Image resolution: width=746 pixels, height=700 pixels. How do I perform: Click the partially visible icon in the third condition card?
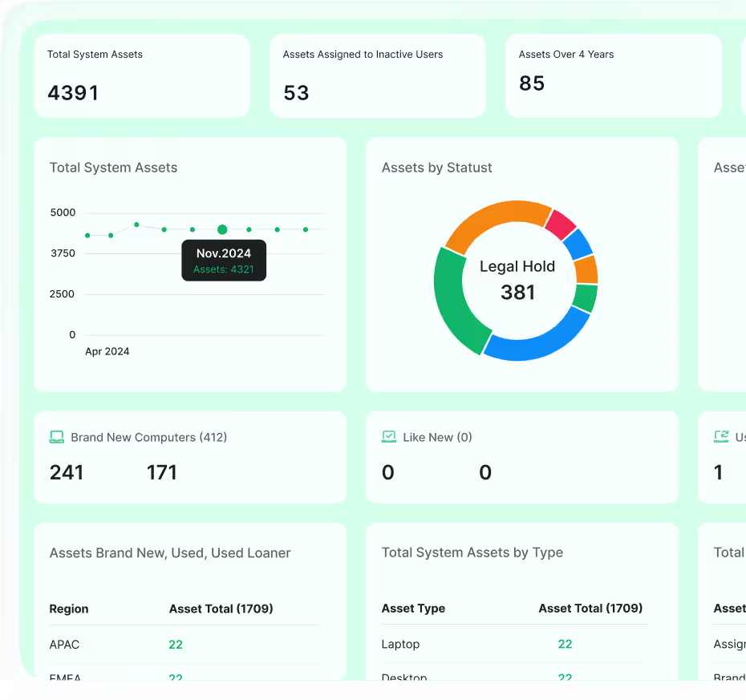[x=721, y=437]
